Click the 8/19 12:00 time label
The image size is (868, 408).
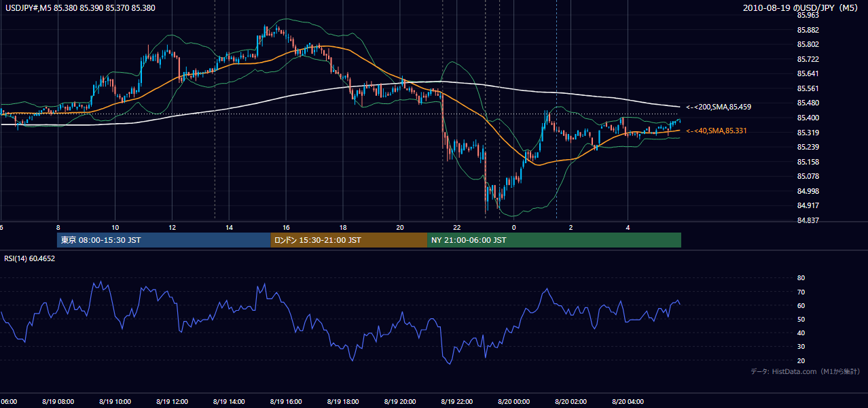click(172, 401)
